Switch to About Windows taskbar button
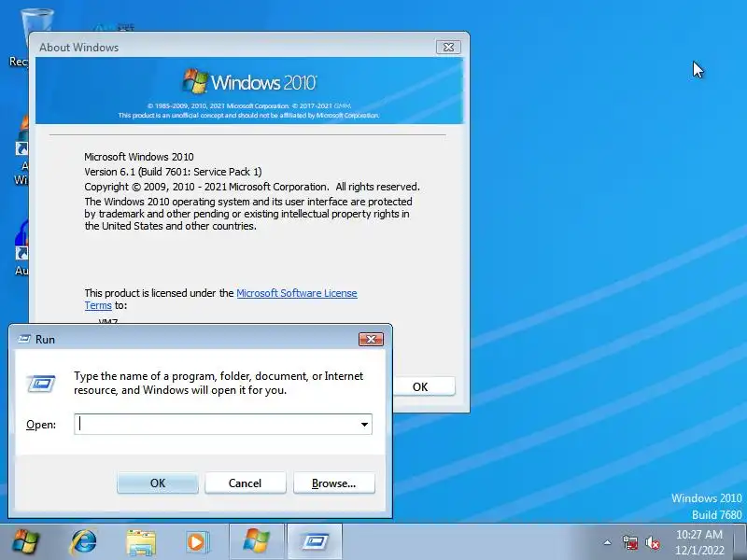Screen dimensions: 747x560 click(257, 541)
